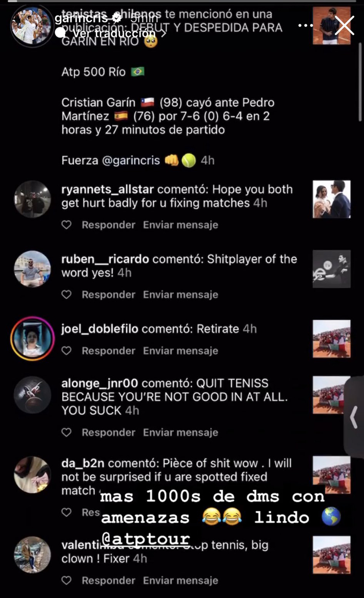Open the @garincris mention after Fuerza

pyautogui.click(x=131, y=160)
